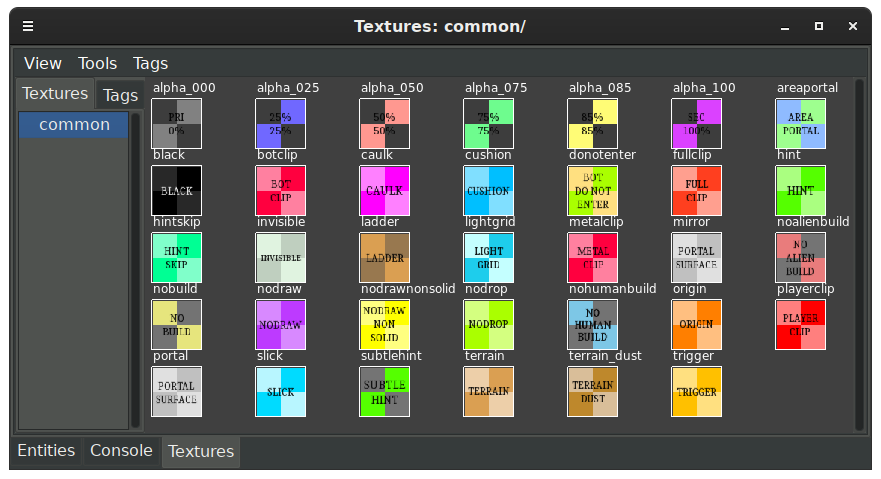Choose the terrain_dust texture
Viewport: 881px width, 479px height.
[593, 391]
